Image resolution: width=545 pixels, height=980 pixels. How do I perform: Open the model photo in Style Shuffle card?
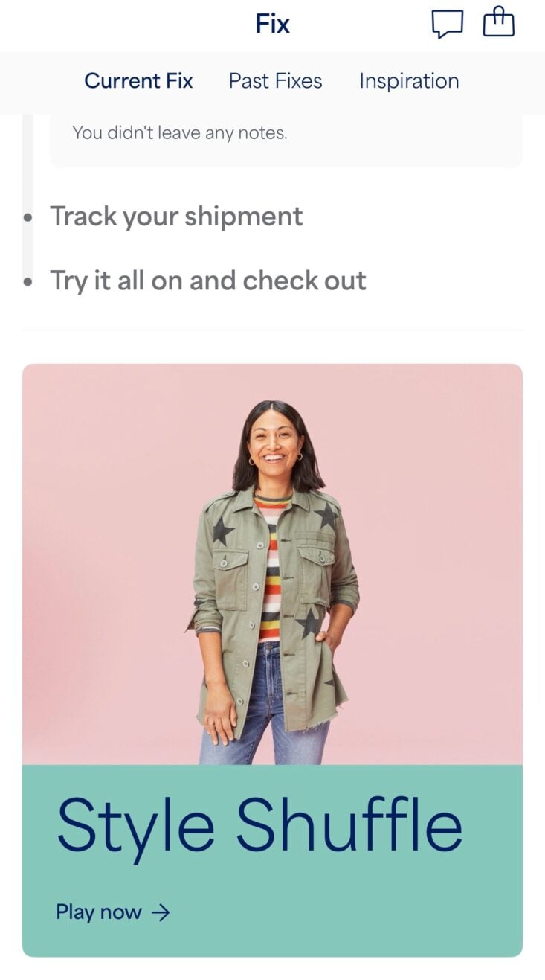tap(272, 564)
